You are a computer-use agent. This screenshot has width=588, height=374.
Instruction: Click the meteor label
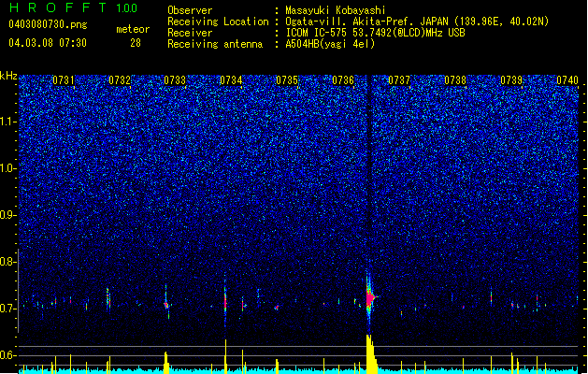(x=133, y=29)
